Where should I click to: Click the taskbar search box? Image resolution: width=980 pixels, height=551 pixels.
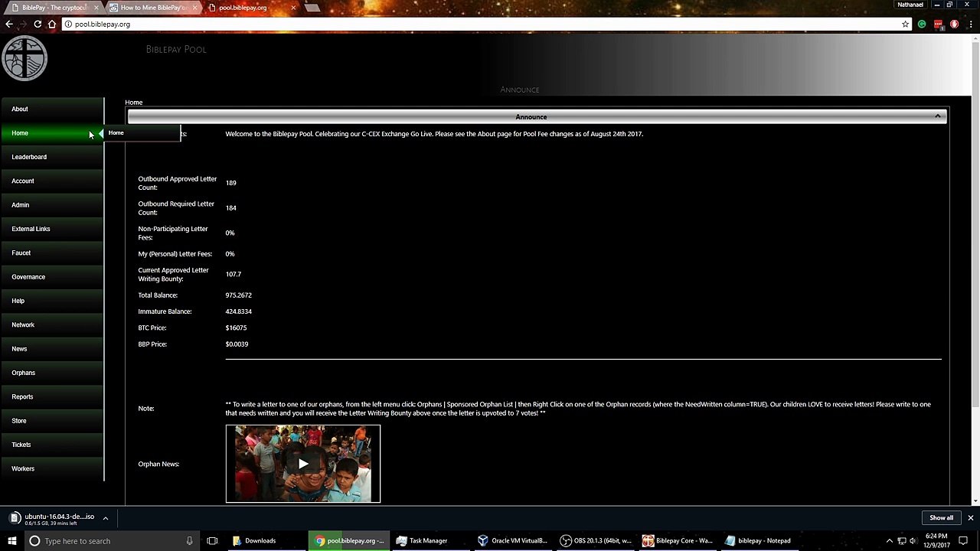pos(113,541)
